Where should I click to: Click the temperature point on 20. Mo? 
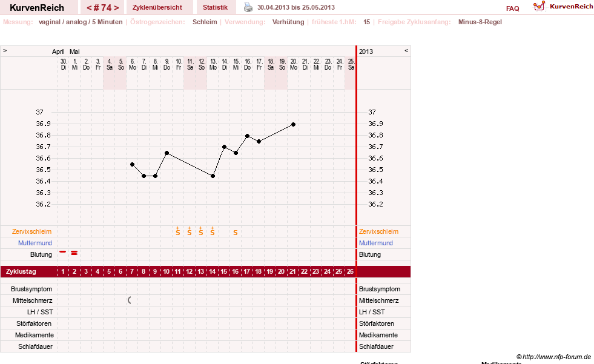(293, 124)
